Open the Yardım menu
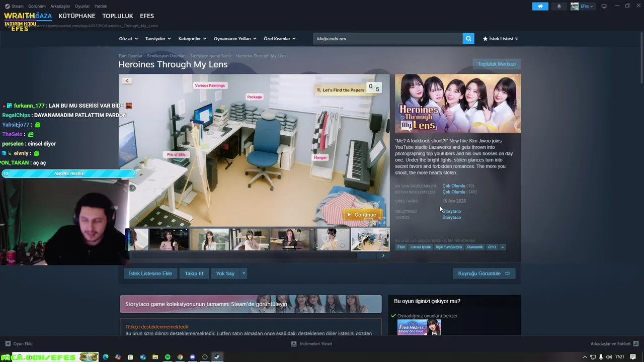The height and width of the screenshot is (362, 644). pyautogui.click(x=101, y=6)
